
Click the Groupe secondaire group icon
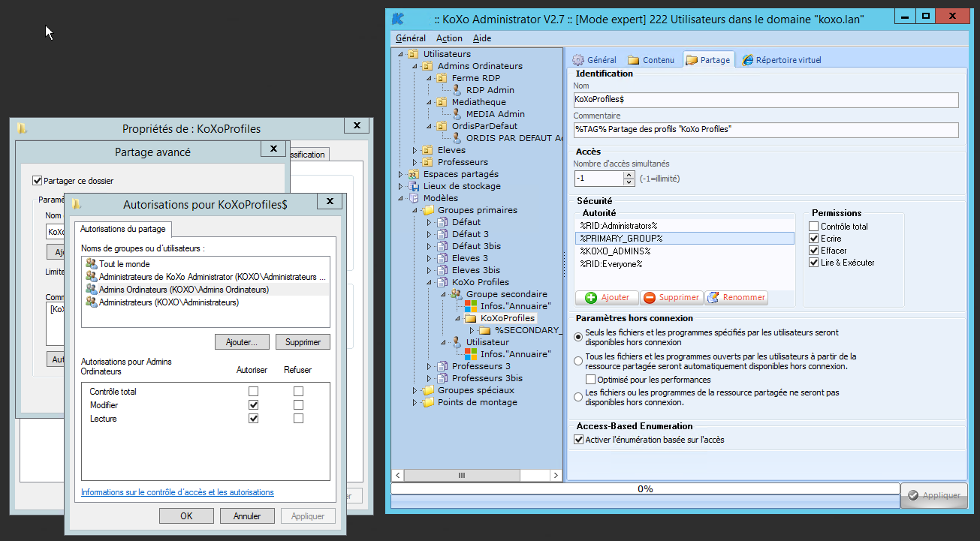[x=456, y=294]
